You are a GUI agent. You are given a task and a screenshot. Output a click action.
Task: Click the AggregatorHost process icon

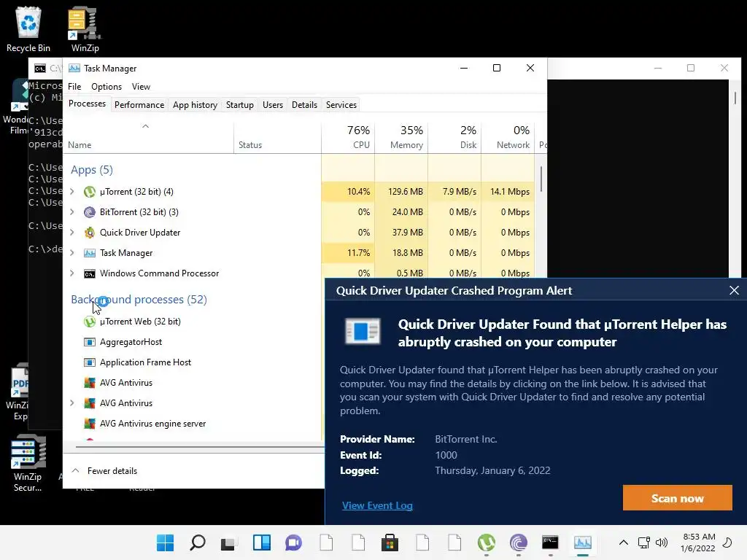tap(90, 342)
